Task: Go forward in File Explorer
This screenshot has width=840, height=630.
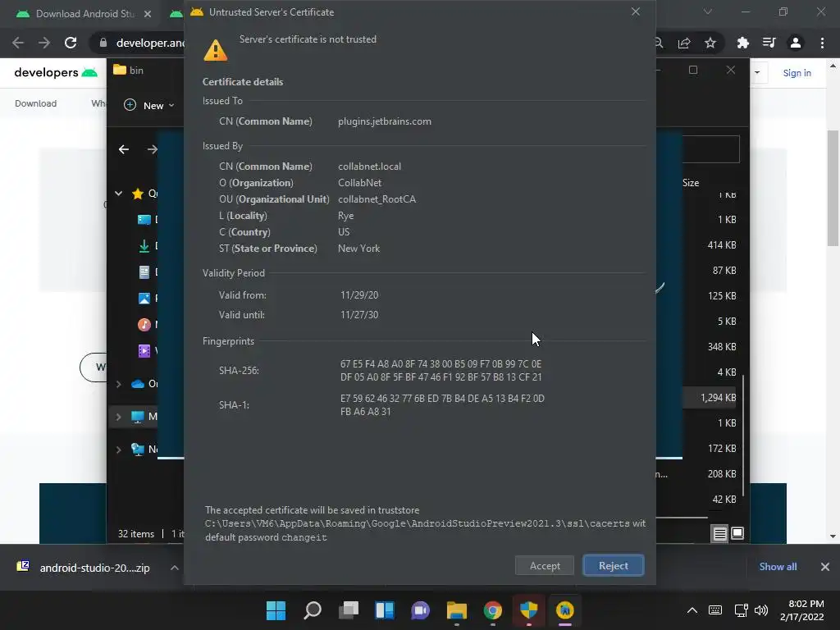Action: click(x=152, y=149)
